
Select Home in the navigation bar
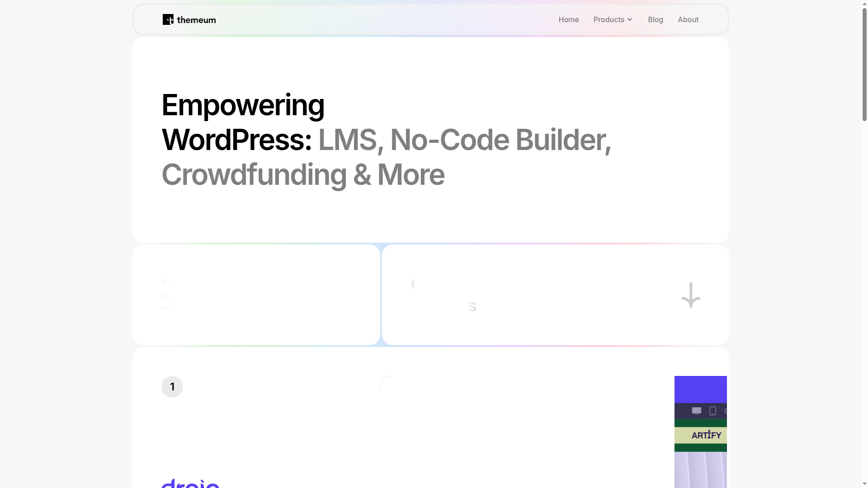(x=569, y=19)
